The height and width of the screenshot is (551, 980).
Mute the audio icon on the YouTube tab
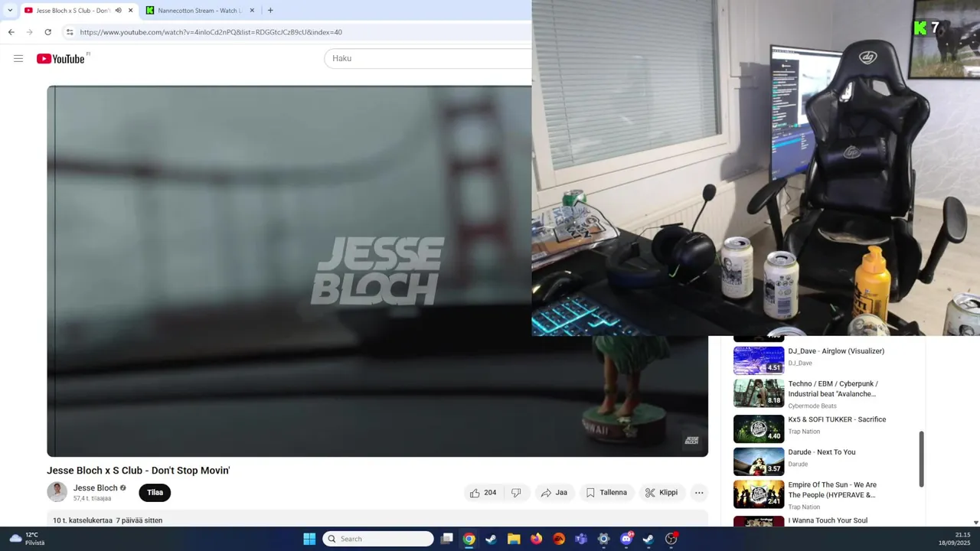[118, 11]
